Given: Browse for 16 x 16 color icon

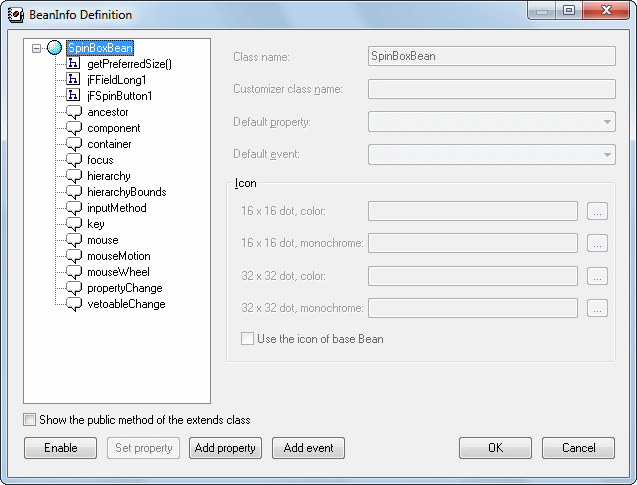Looking at the screenshot, I should [597, 211].
